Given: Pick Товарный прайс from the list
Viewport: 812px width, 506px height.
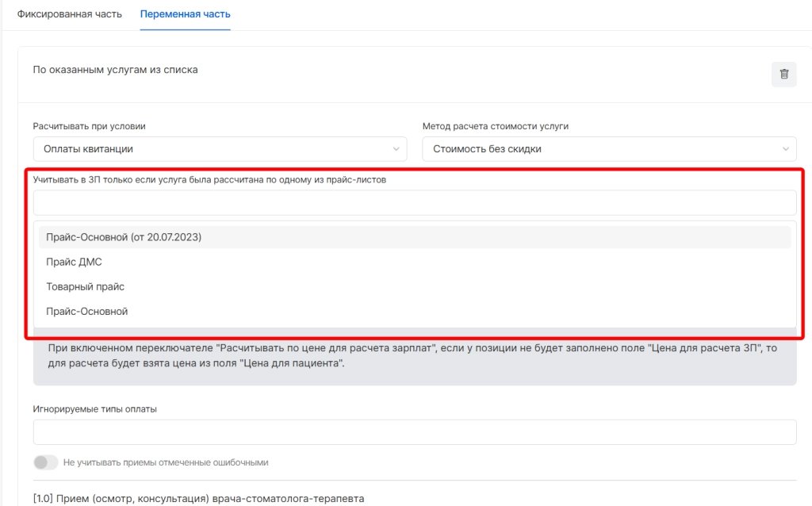Looking at the screenshot, I should [85, 286].
